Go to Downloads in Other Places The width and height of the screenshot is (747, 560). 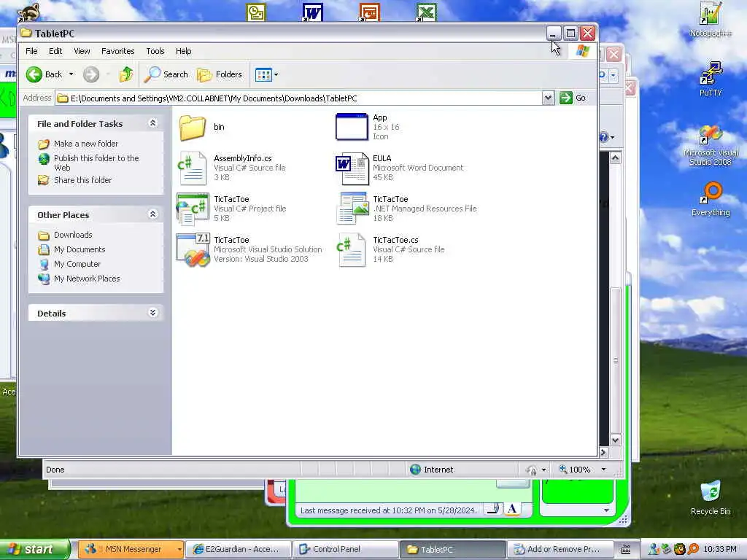click(73, 235)
